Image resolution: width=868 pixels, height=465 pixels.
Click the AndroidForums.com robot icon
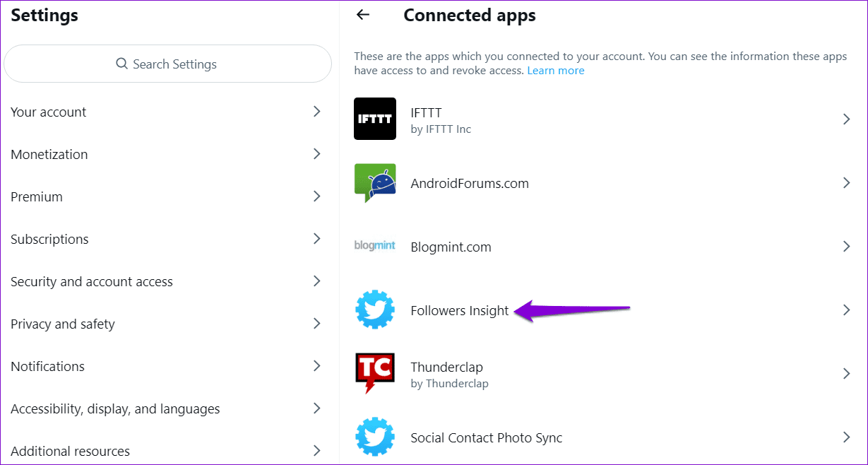coord(375,182)
